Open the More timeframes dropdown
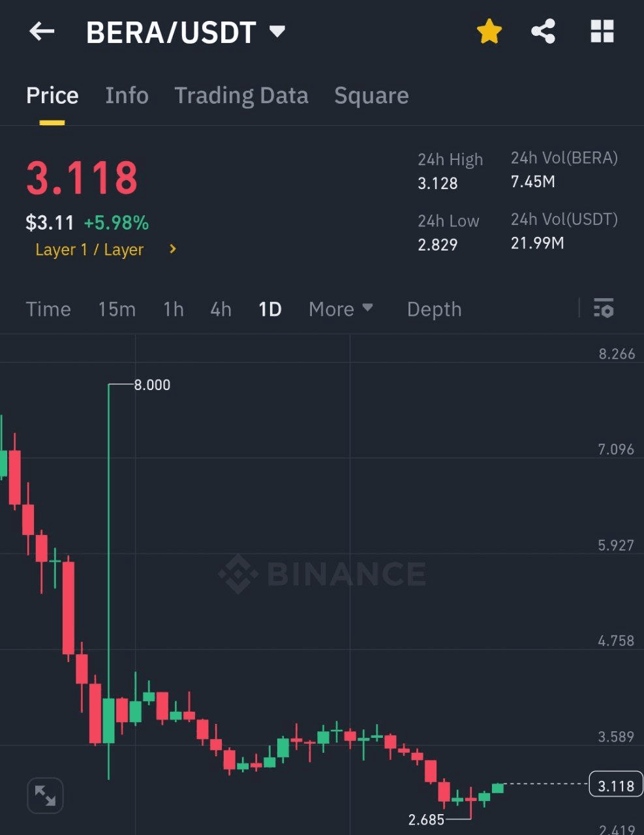This screenshot has height=835, width=644. pyautogui.click(x=340, y=309)
